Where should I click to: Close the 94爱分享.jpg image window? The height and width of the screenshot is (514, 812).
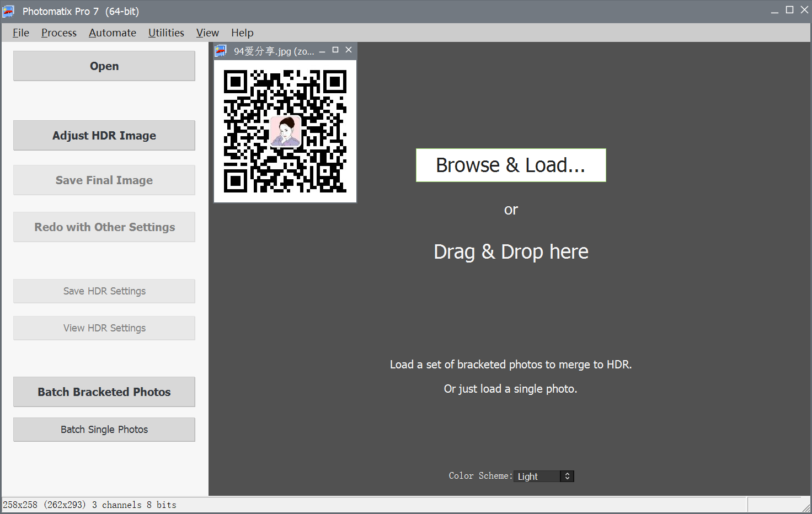pos(349,50)
